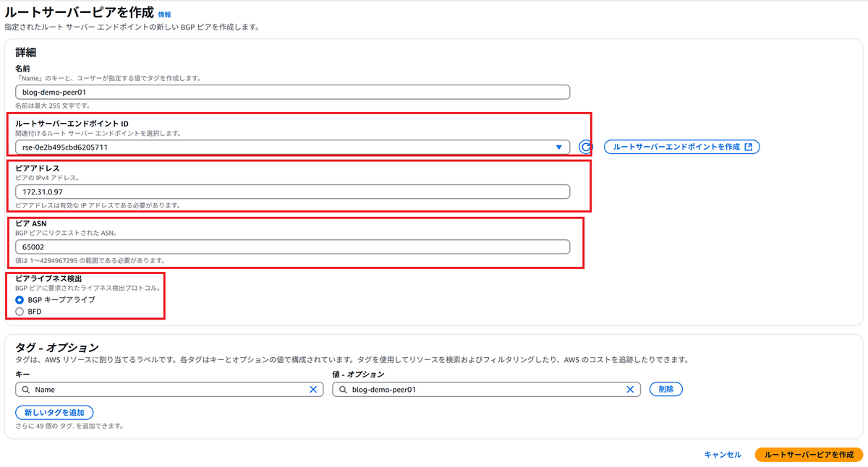
Task: Click search icon in tag value field
Action: (342, 390)
